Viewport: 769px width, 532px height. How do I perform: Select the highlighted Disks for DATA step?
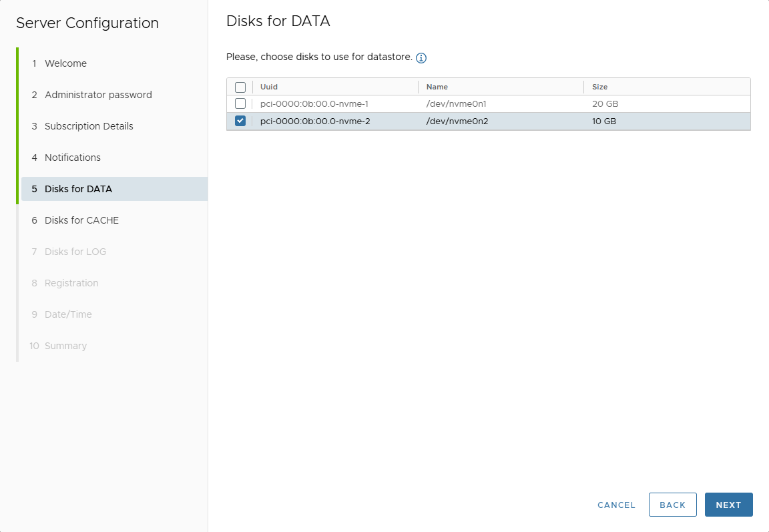point(77,189)
